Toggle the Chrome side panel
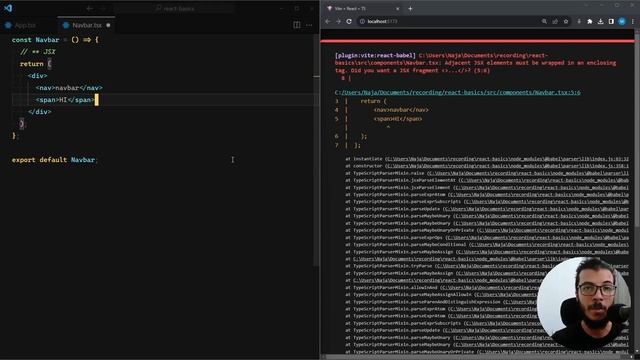640x360 pixels. pos(611,21)
